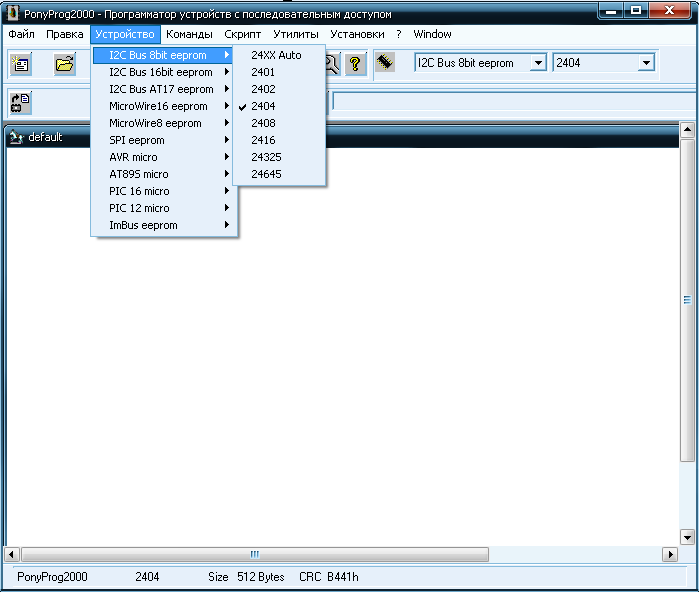
Task: Expand I2C Bus 16bit eeprom submenu
Action: tap(163, 72)
